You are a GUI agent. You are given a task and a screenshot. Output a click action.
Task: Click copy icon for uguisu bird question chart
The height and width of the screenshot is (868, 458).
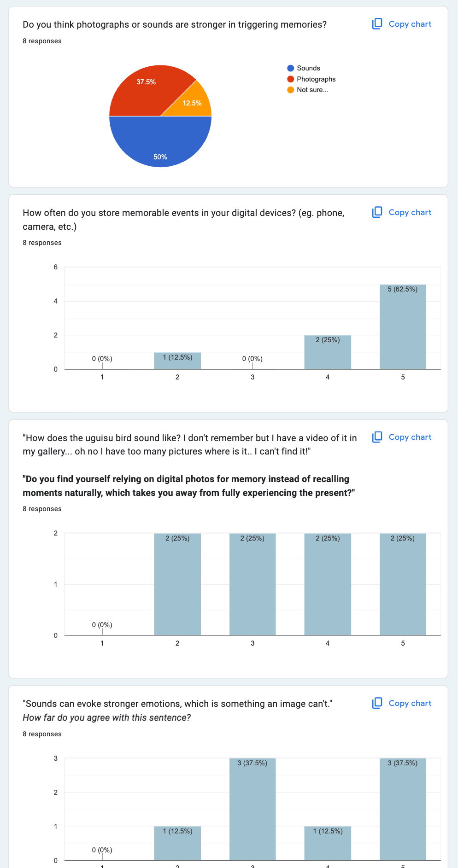tap(377, 437)
